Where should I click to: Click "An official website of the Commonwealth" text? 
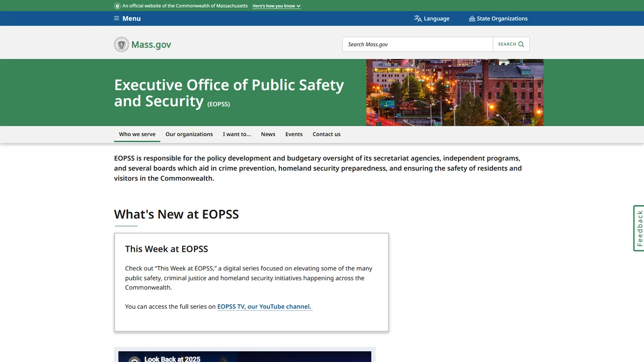185,6
